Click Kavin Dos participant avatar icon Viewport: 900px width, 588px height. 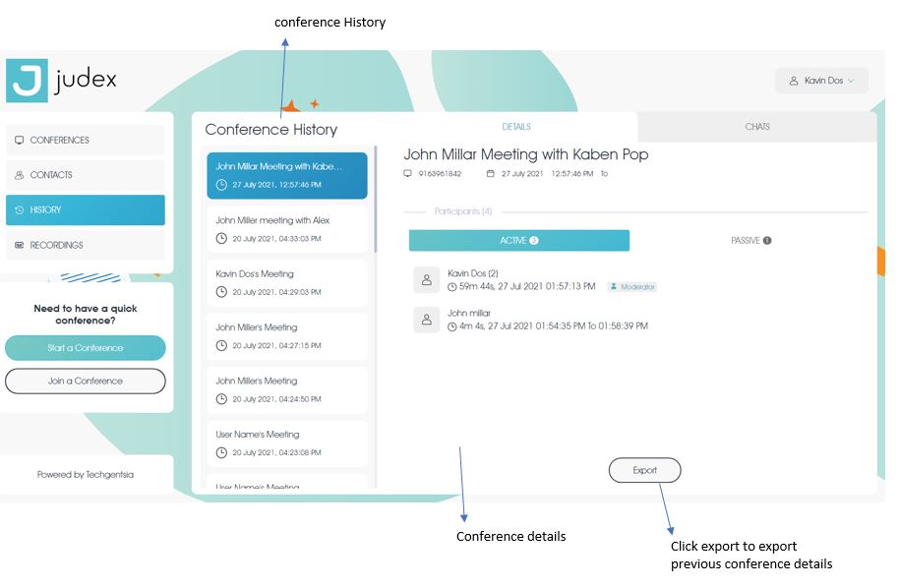426,279
